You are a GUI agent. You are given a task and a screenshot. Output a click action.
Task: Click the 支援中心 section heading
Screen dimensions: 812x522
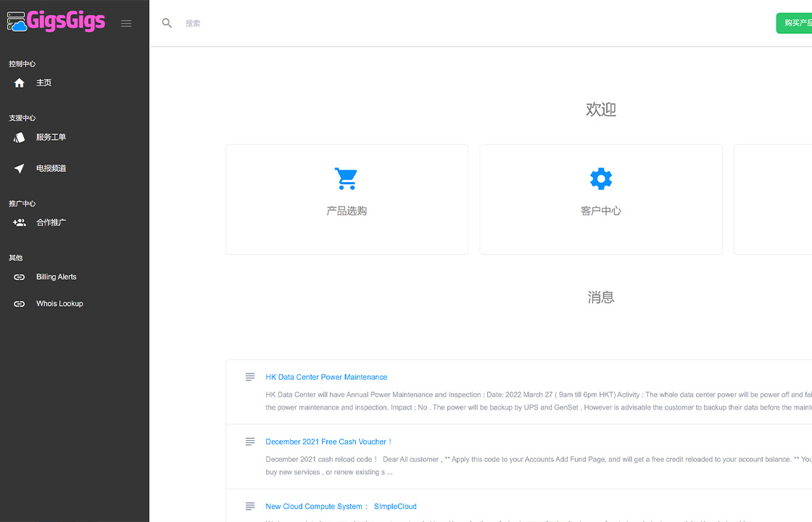coord(22,118)
